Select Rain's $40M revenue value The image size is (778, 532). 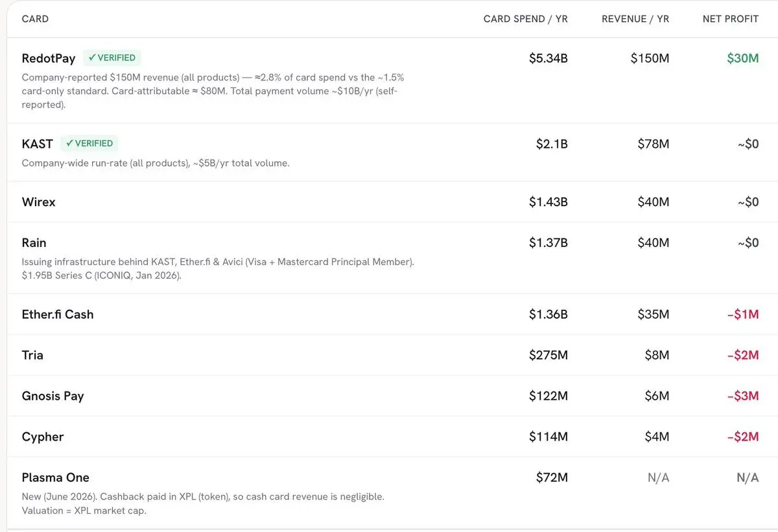tap(654, 243)
